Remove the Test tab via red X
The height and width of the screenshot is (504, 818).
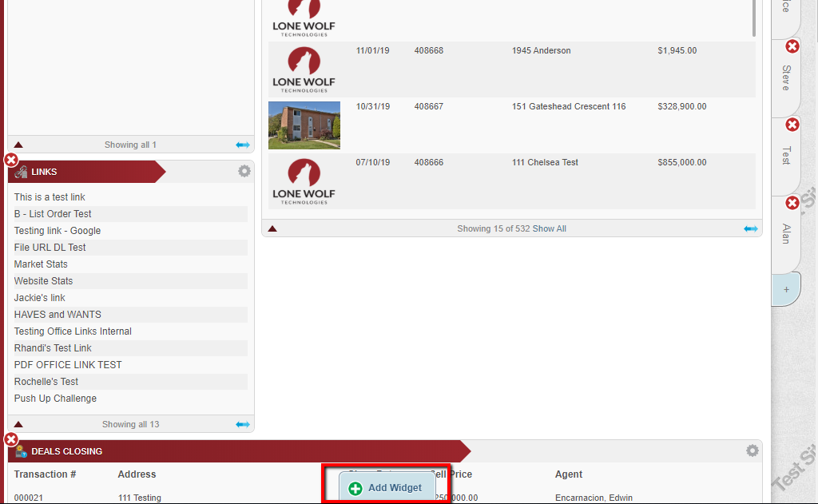(792, 125)
